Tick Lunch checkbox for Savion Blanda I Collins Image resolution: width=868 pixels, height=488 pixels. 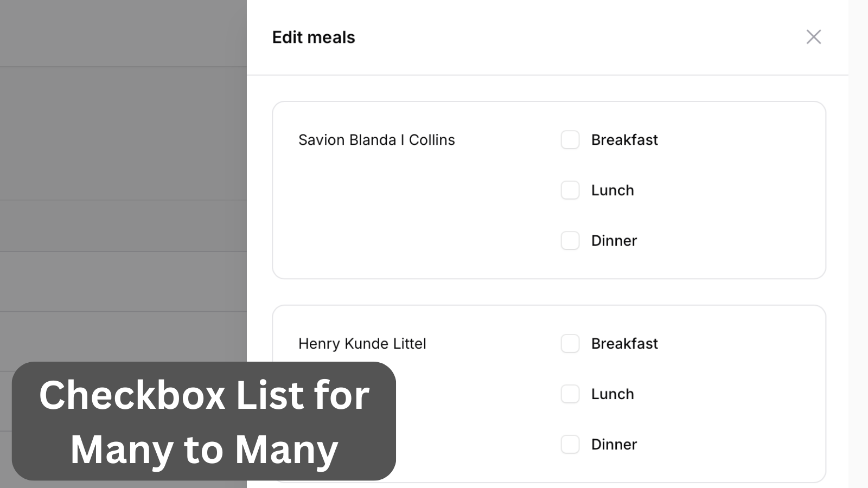coord(570,190)
